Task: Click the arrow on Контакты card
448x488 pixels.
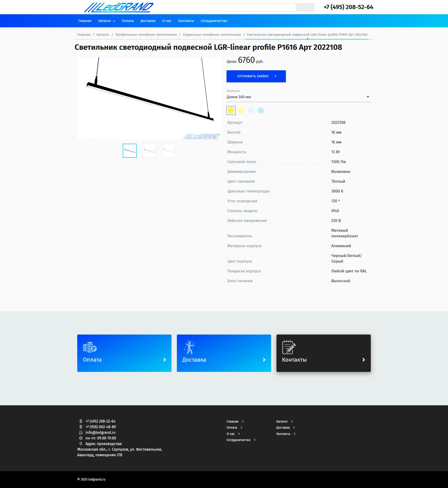Action: pyautogui.click(x=363, y=360)
